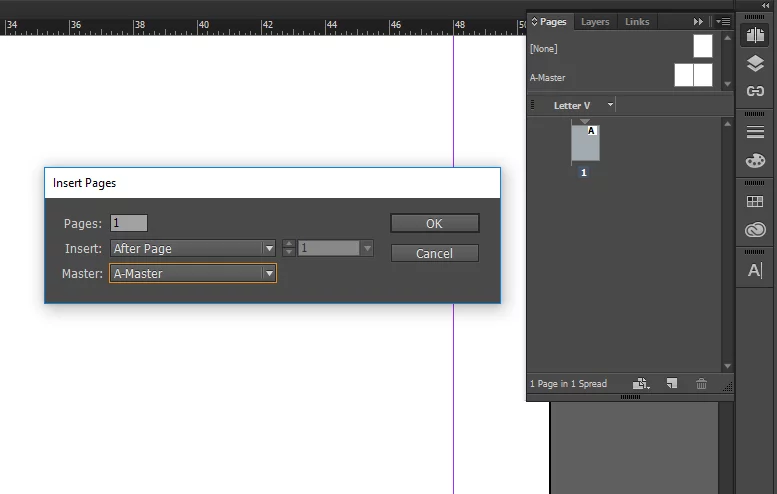Click the Pages number input field
Image resolution: width=777 pixels, height=494 pixels.
click(x=129, y=223)
